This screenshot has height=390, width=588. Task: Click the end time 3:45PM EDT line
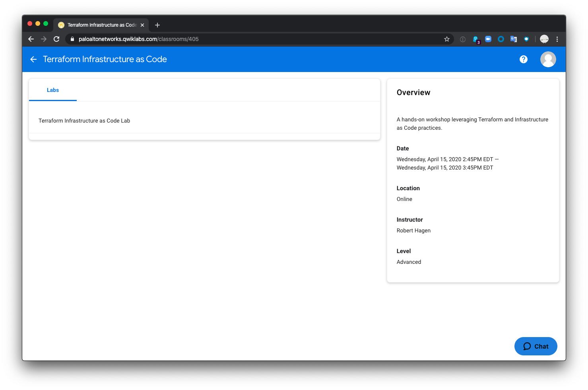point(445,168)
